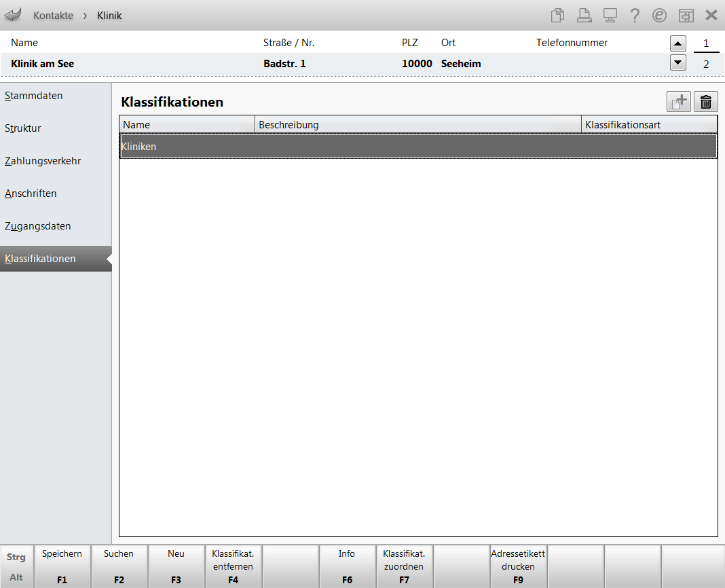Click the Kontakte breadcrumb link
Image resolution: width=725 pixels, height=588 pixels.
pos(53,16)
